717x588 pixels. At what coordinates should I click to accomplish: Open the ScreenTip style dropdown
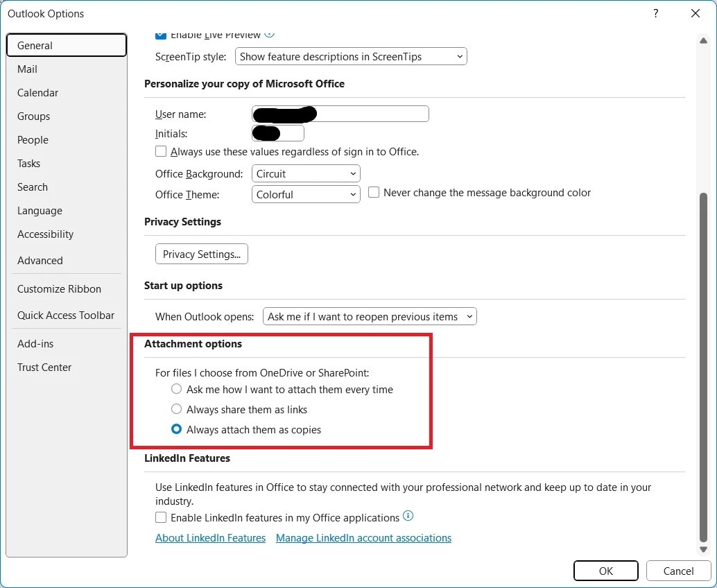(x=351, y=56)
